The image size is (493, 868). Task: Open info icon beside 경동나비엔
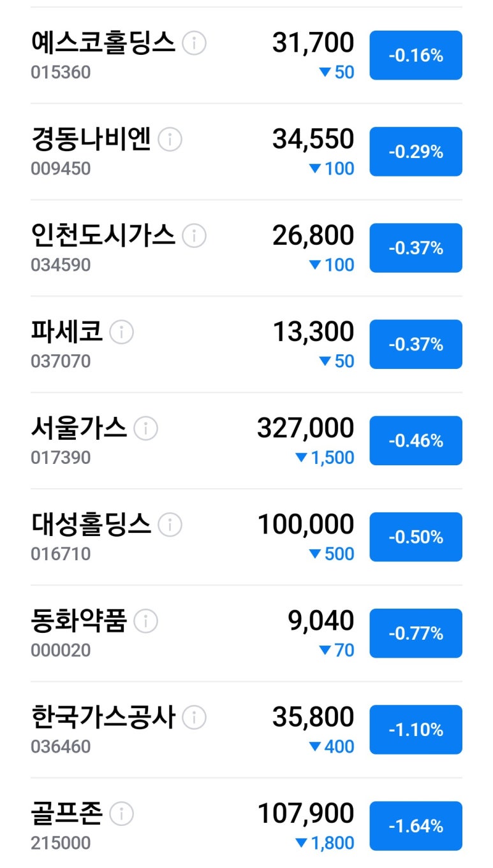click(x=170, y=140)
